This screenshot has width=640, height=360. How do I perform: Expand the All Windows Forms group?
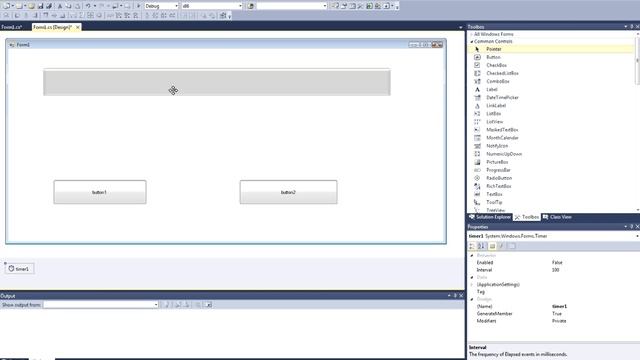[472, 34]
